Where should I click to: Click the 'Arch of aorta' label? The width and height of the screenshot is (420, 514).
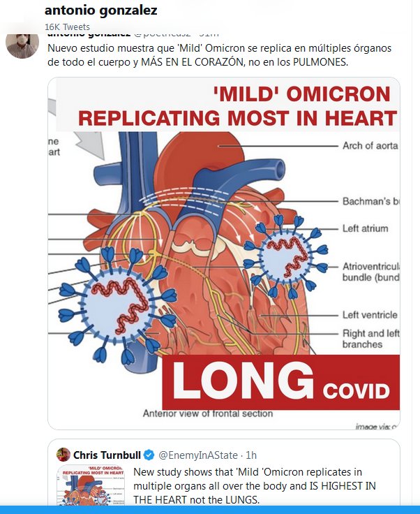(x=370, y=146)
